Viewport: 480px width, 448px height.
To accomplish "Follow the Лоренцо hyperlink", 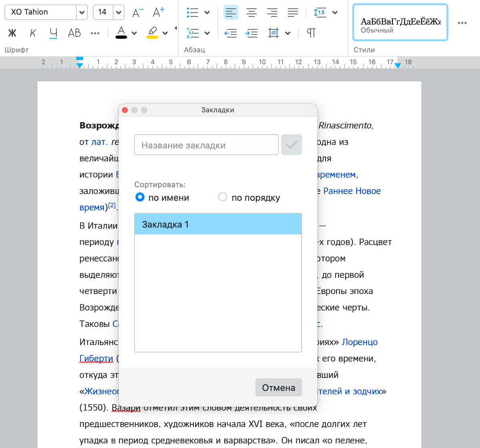I will [x=360, y=342].
